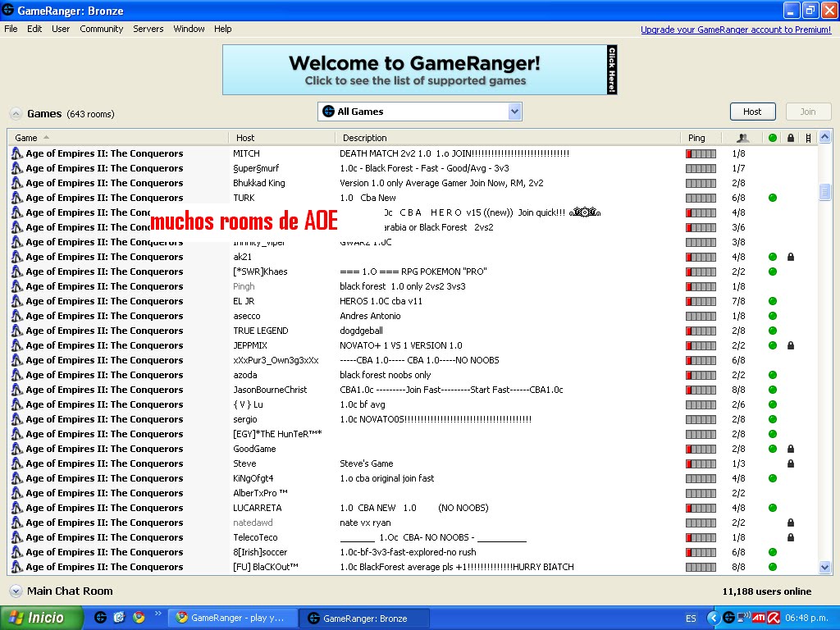Open GameRanger from the system tray icon
Screen dimensions: 840x630
coord(728,618)
